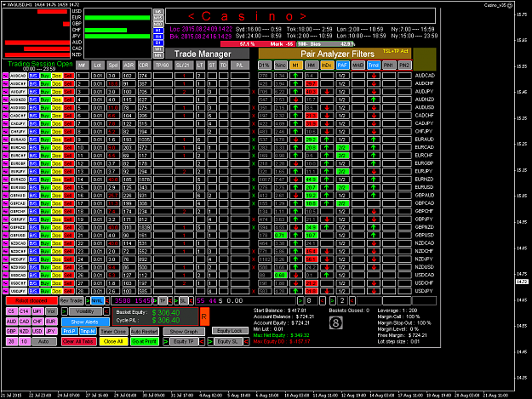The height and width of the screenshot is (399, 532).
Task: Click the magenta chart icon for AUDCAD
Action: click(x=5, y=76)
